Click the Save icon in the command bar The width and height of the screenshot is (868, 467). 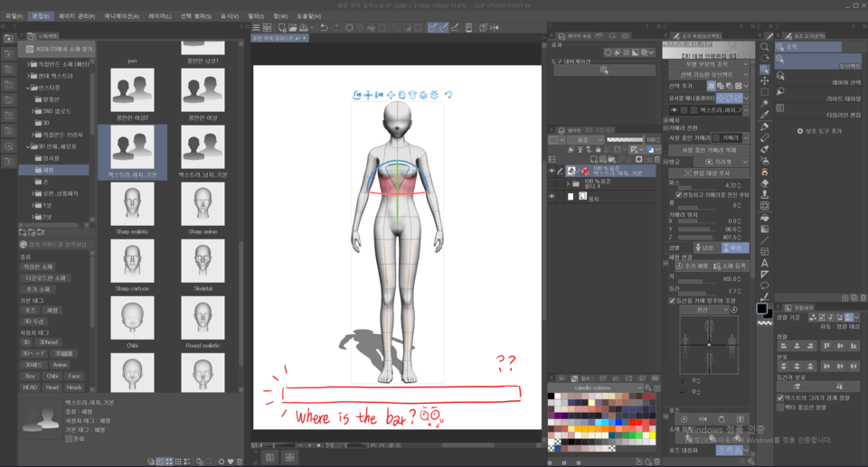coord(304,27)
